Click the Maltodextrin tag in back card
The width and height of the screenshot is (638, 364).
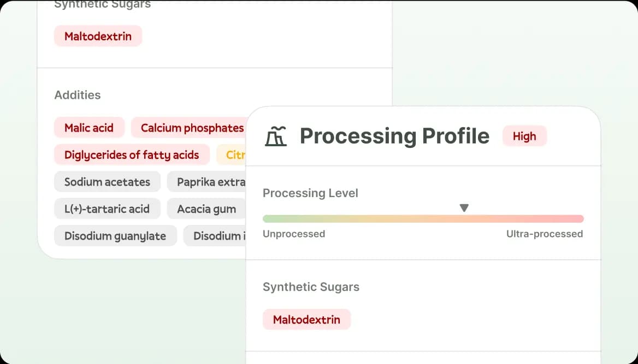click(x=98, y=37)
